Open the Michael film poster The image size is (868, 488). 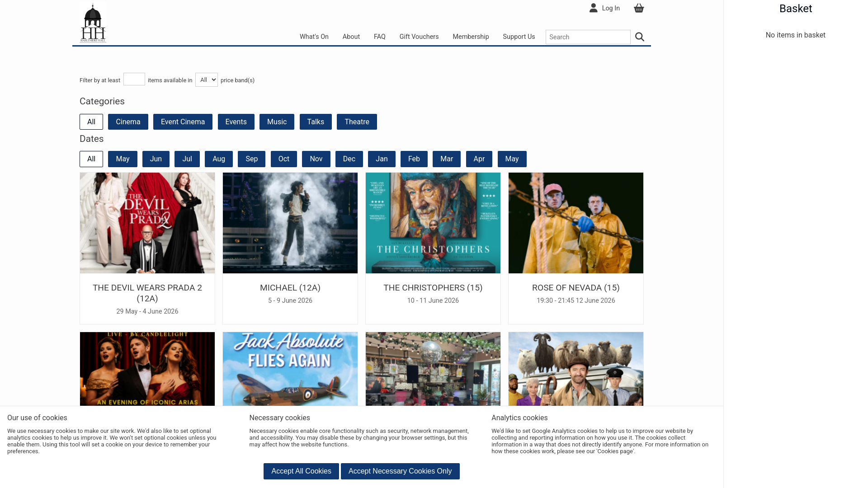tap(290, 223)
